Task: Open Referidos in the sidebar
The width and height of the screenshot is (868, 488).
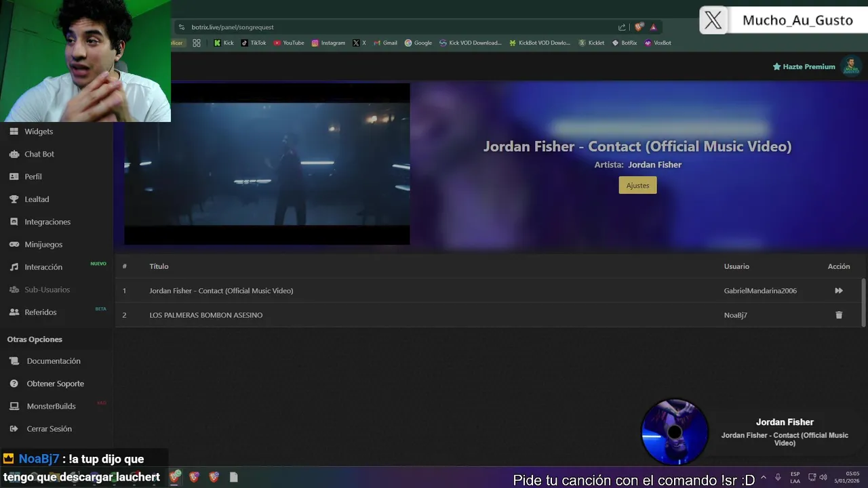Action: click(41, 312)
